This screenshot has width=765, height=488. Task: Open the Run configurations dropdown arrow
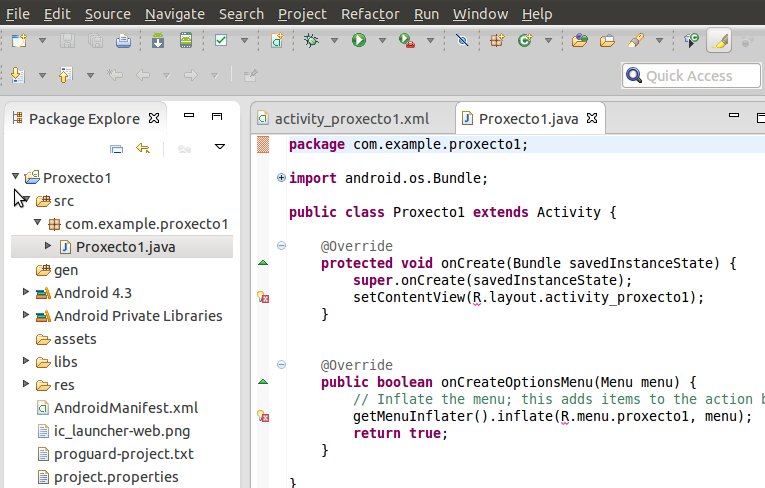point(382,41)
